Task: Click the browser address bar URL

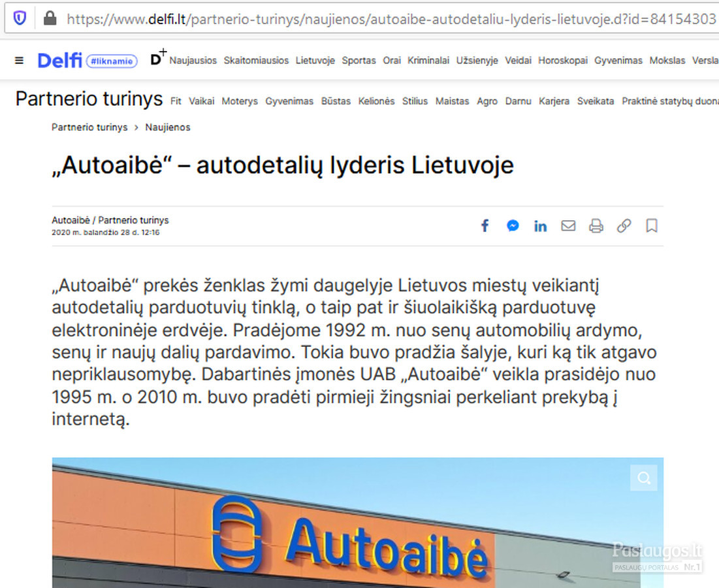Action: 391,19
